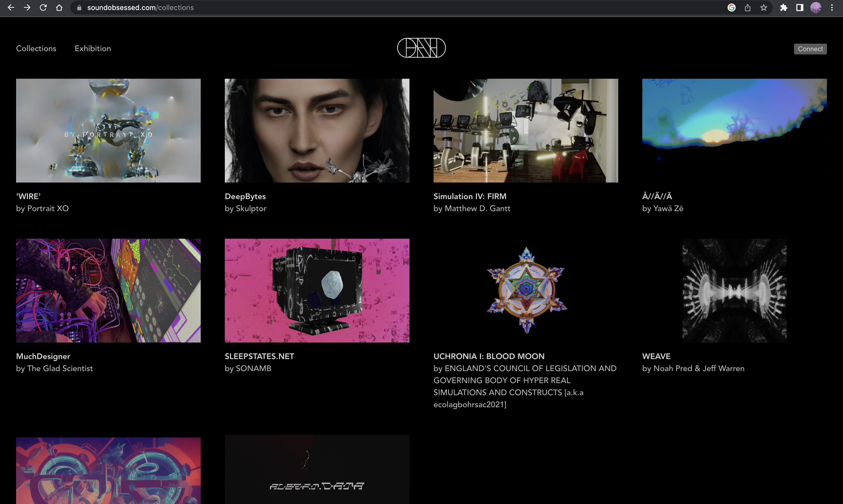Click the browser forward arrow
Image resolution: width=843 pixels, height=504 pixels.
click(27, 8)
